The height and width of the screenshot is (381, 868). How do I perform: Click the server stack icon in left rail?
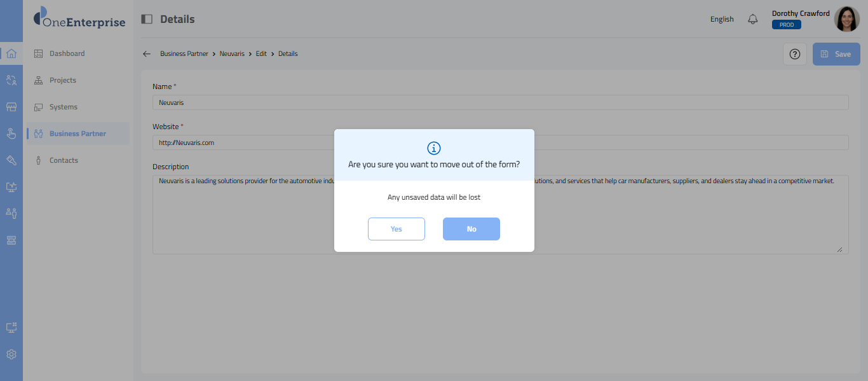(11, 240)
